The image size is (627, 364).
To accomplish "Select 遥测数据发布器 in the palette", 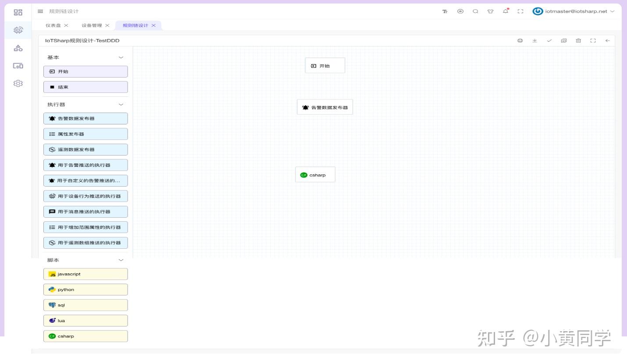I will pyautogui.click(x=85, y=150).
